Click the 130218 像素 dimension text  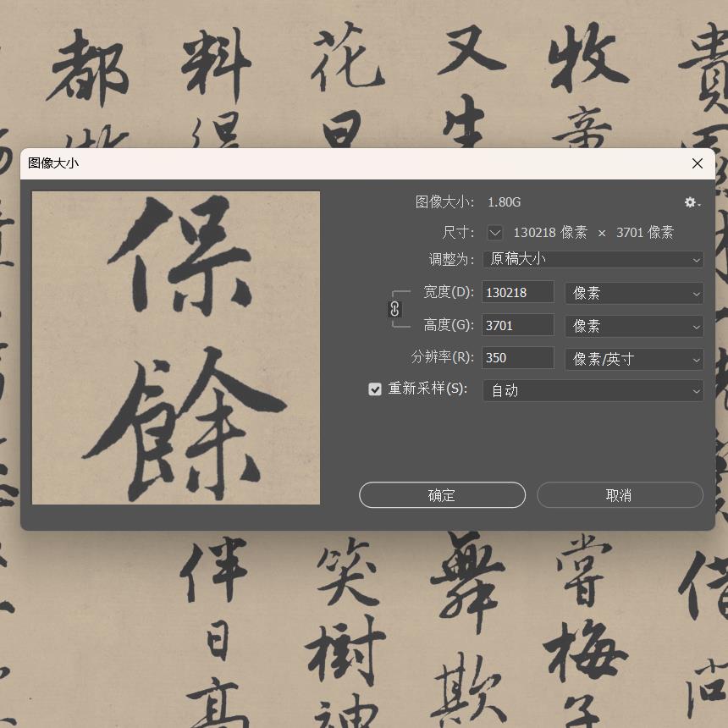pos(550,232)
